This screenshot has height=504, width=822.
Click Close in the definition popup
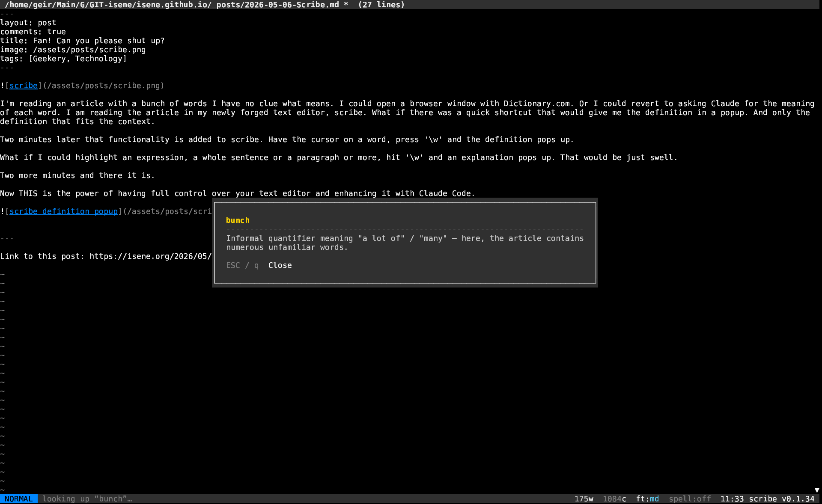(280, 265)
